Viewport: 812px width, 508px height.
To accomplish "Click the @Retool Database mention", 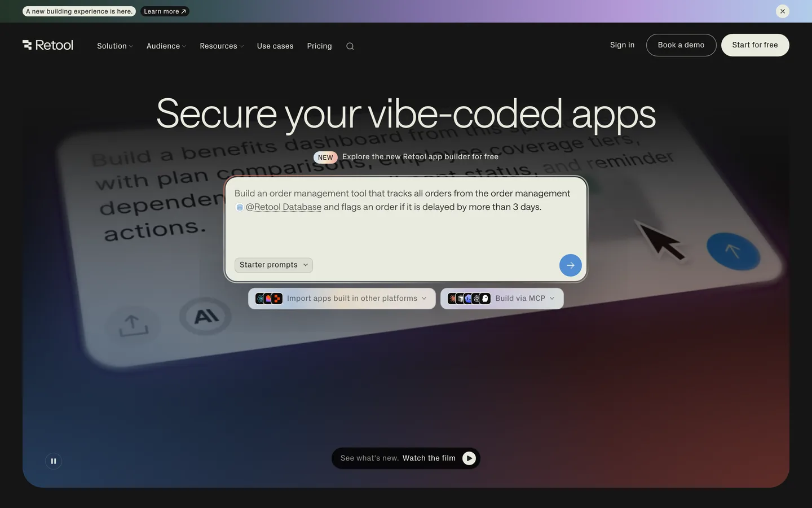I will [x=284, y=207].
